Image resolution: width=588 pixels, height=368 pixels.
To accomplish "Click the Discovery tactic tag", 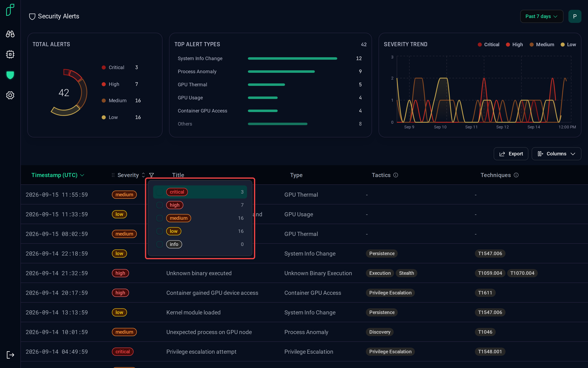I will pos(380,332).
